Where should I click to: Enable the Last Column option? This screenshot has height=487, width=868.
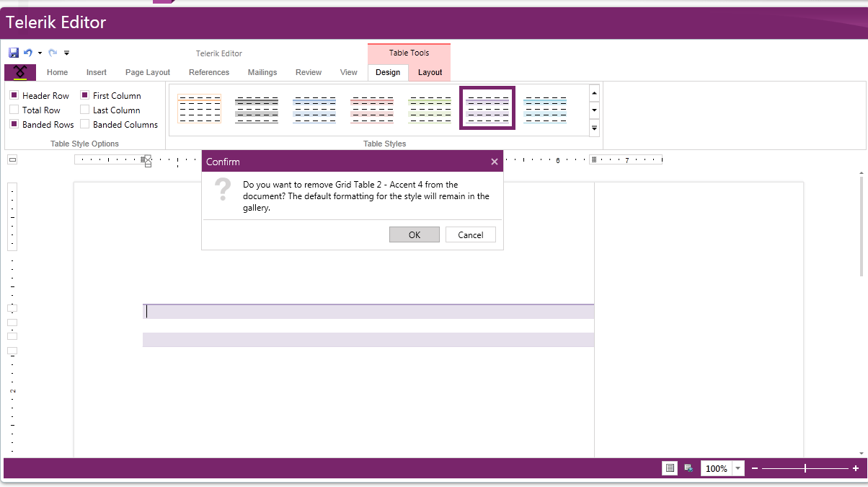(x=86, y=110)
